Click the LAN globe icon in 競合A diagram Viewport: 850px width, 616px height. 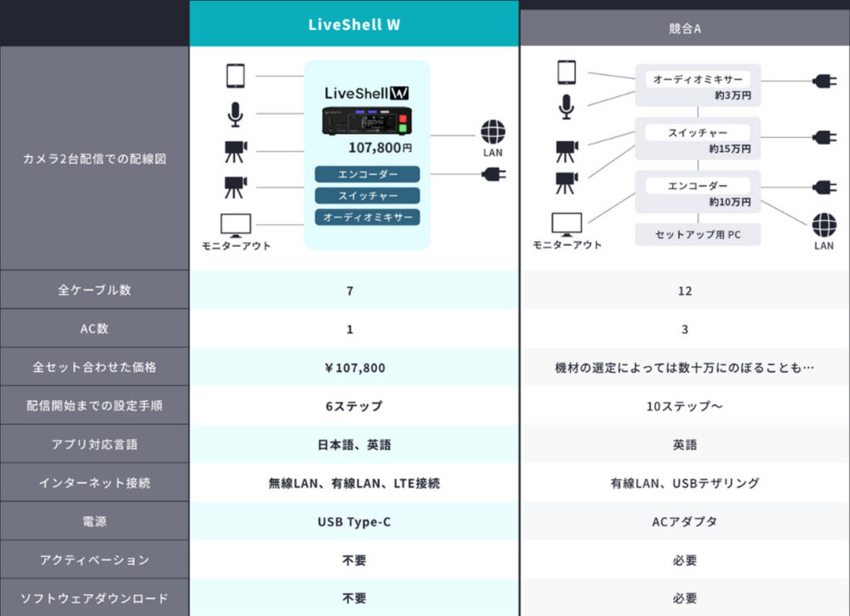[x=824, y=225]
